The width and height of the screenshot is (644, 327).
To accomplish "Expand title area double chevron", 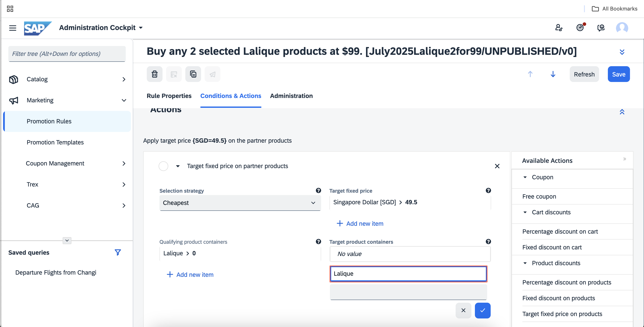I will pyautogui.click(x=622, y=52).
